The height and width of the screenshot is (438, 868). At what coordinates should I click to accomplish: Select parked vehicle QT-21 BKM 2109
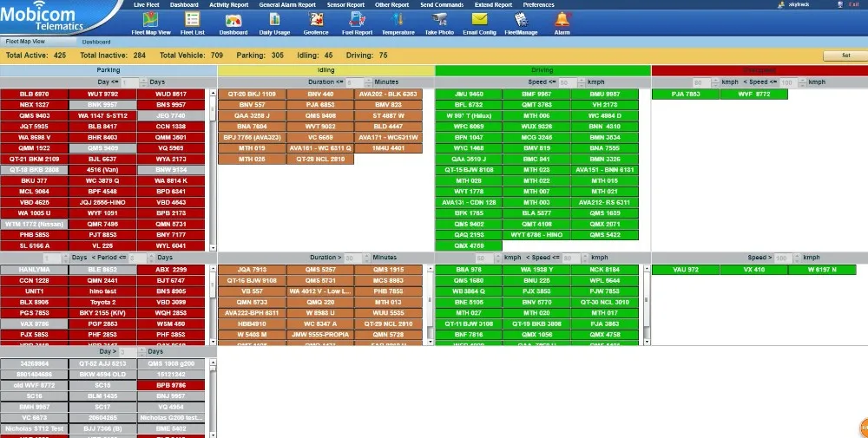click(x=35, y=160)
